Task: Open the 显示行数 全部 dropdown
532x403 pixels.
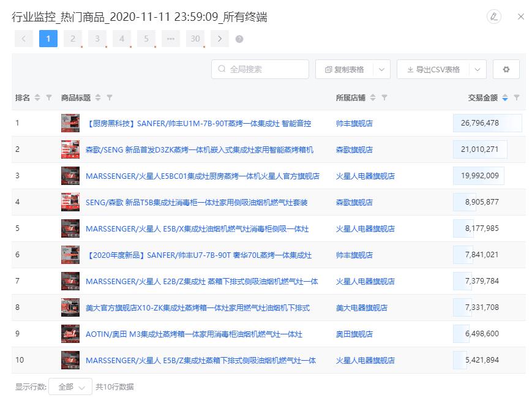Action: click(x=69, y=387)
